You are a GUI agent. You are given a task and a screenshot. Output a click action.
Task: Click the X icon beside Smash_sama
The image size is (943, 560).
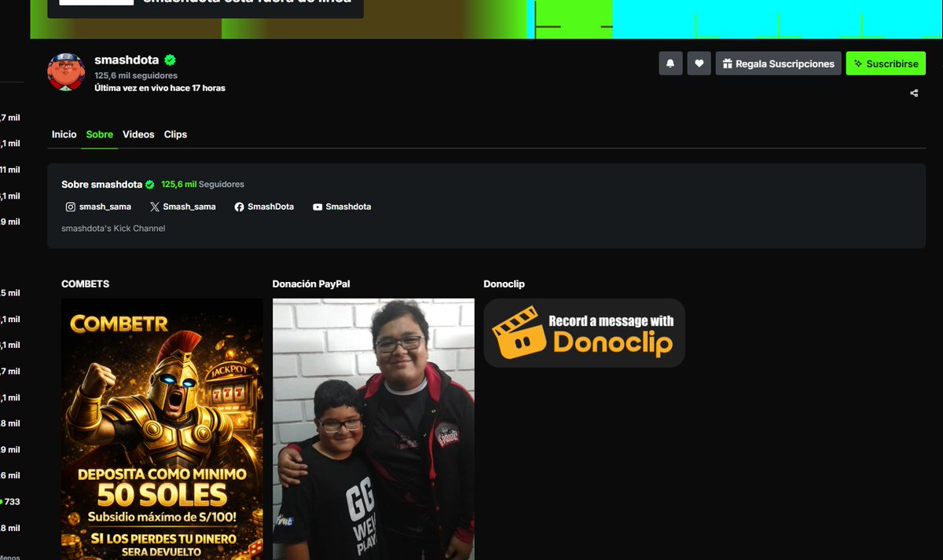click(154, 207)
